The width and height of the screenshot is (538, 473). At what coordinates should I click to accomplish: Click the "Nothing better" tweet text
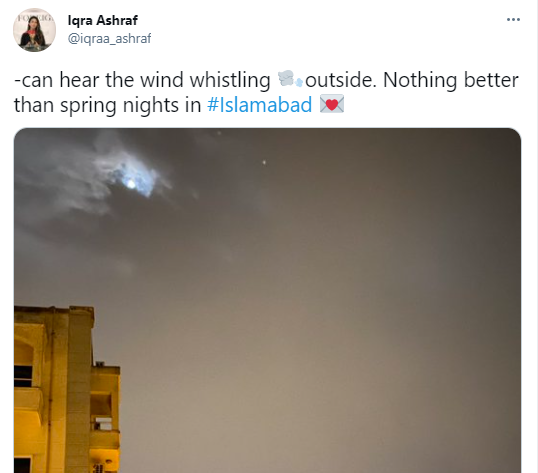coord(451,80)
